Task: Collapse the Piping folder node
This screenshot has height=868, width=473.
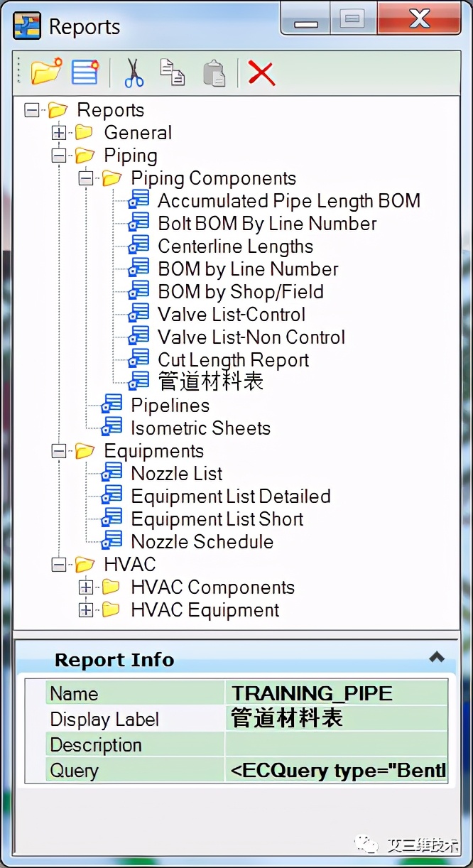Action: [59, 156]
